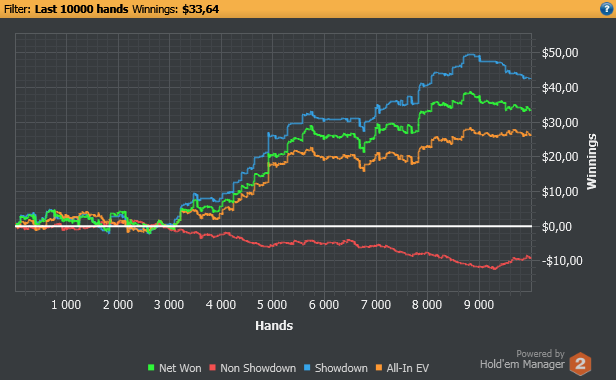The height and width of the screenshot is (380, 616).
Task: Toggle the Net Won series label
Action: (x=180, y=368)
